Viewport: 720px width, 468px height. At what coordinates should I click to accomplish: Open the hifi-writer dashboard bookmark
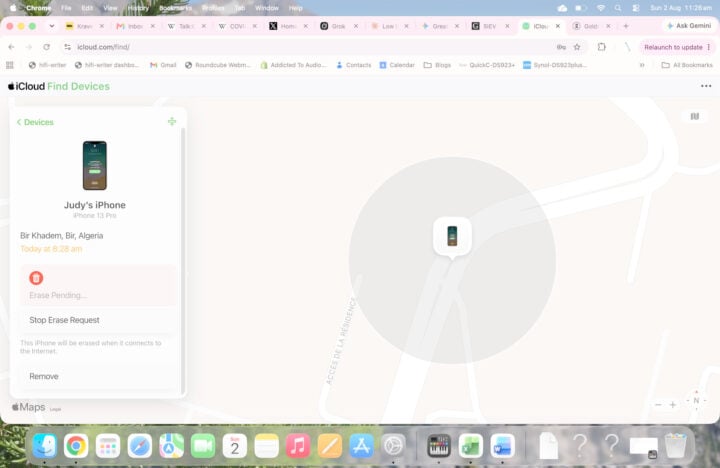click(x=107, y=65)
